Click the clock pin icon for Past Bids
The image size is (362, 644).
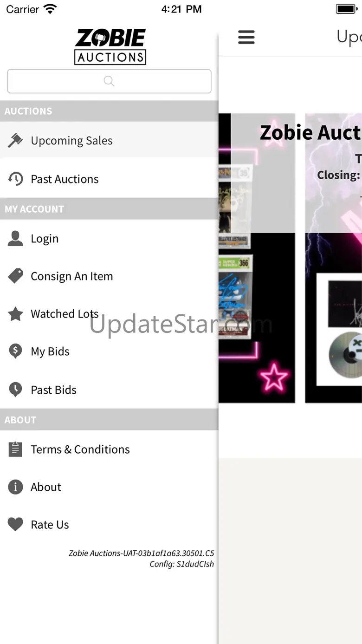click(15, 390)
